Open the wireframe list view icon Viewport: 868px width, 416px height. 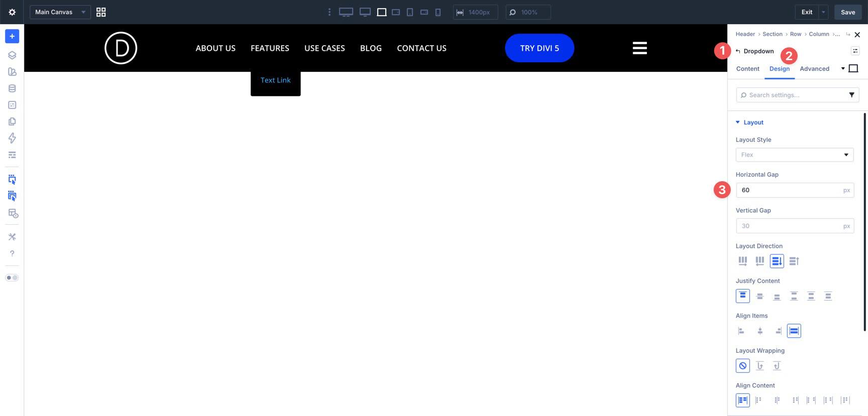[x=12, y=155]
